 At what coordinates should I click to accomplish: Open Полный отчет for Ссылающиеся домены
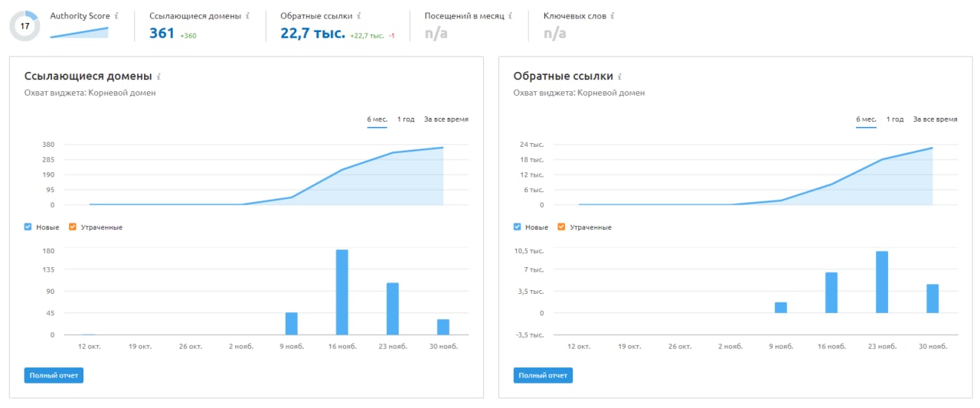(54, 375)
